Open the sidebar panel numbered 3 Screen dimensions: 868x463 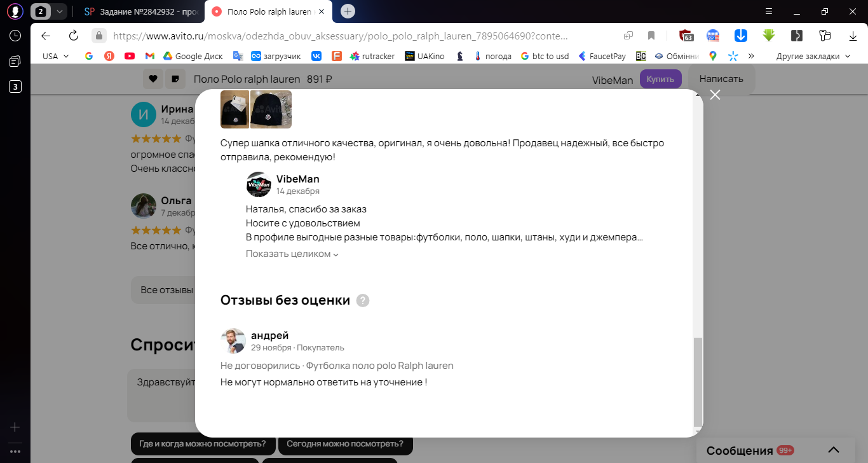pyautogui.click(x=15, y=86)
